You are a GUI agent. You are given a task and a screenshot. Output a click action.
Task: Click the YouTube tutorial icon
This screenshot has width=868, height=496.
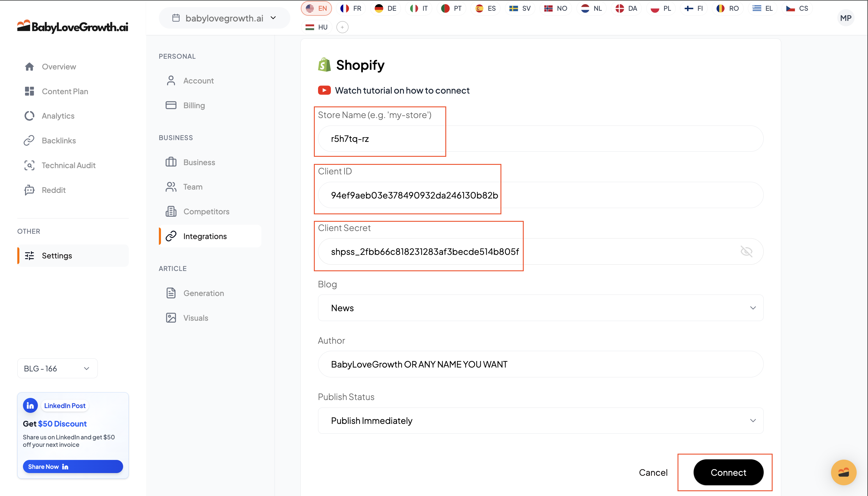coord(324,90)
